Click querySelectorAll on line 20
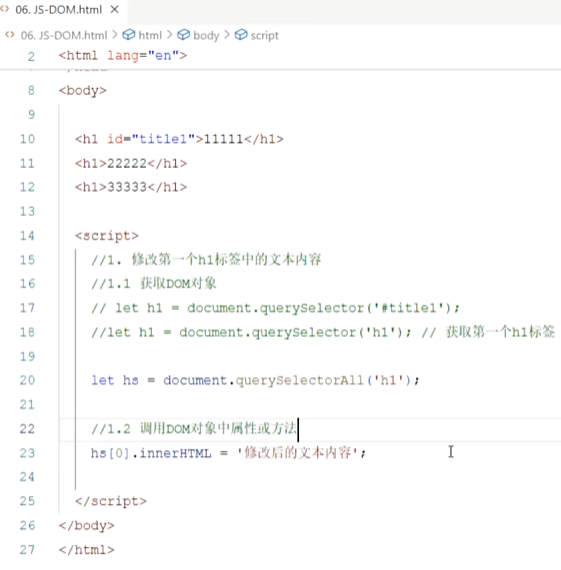Image resolution: width=561 pixels, height=570 pixels. [x=300, y=381]
